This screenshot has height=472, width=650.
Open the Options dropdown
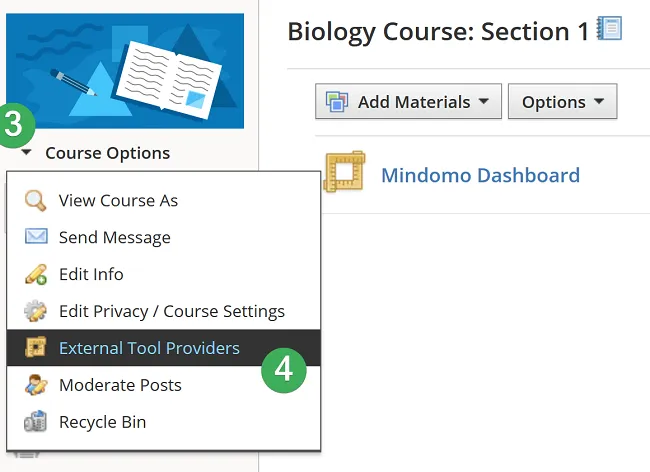[x=562, y=102]
